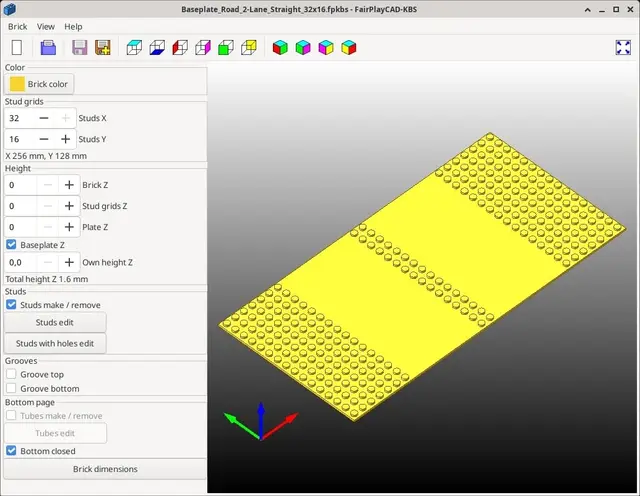
Task: Increase Stud grids Z with plus
Action: 69,206
